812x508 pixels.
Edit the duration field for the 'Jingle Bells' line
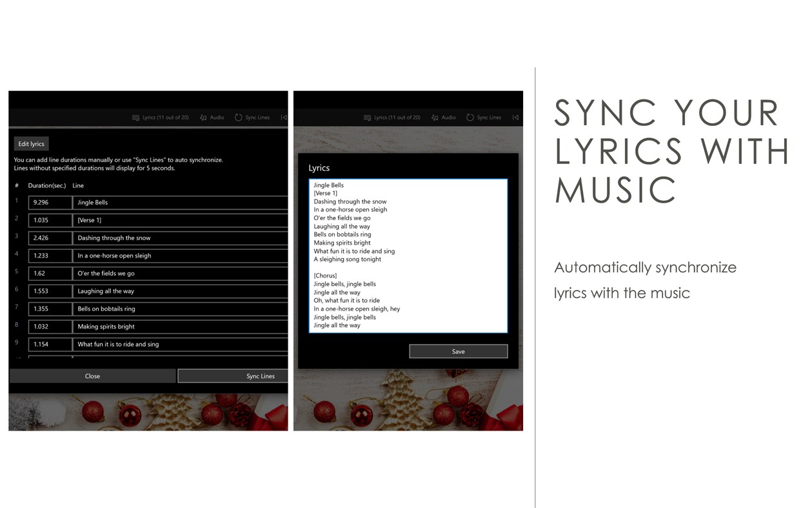50,202
